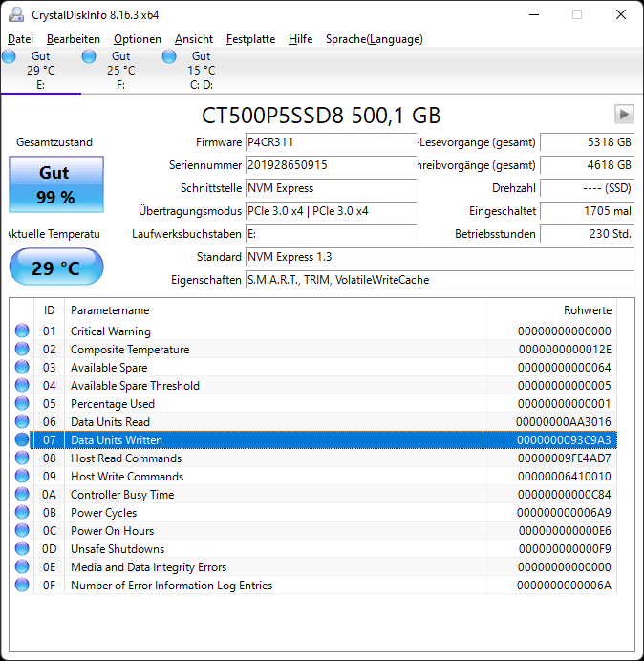The width and height of the screenshot is (644, 661).
Task: Click raw value 00000000AA3016
Action: [564, 422]
